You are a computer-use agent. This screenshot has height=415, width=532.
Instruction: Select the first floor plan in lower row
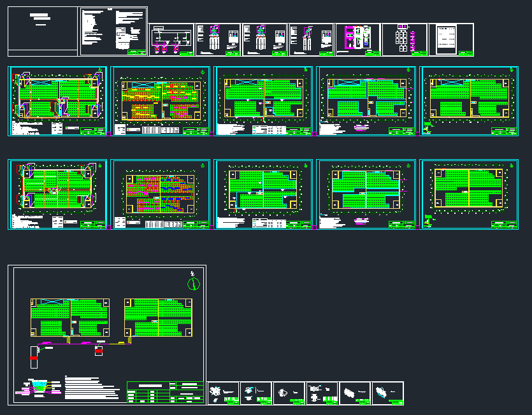58,194
